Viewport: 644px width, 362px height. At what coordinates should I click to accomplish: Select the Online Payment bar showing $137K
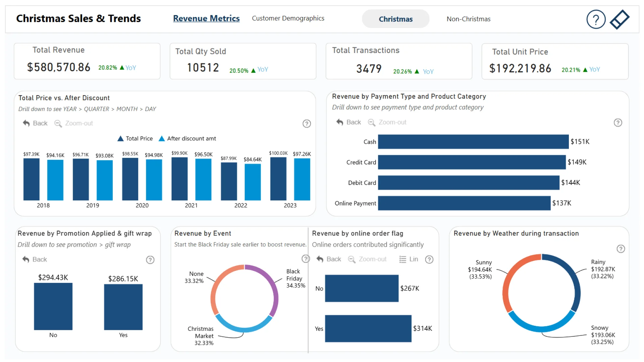pos(464,203)
